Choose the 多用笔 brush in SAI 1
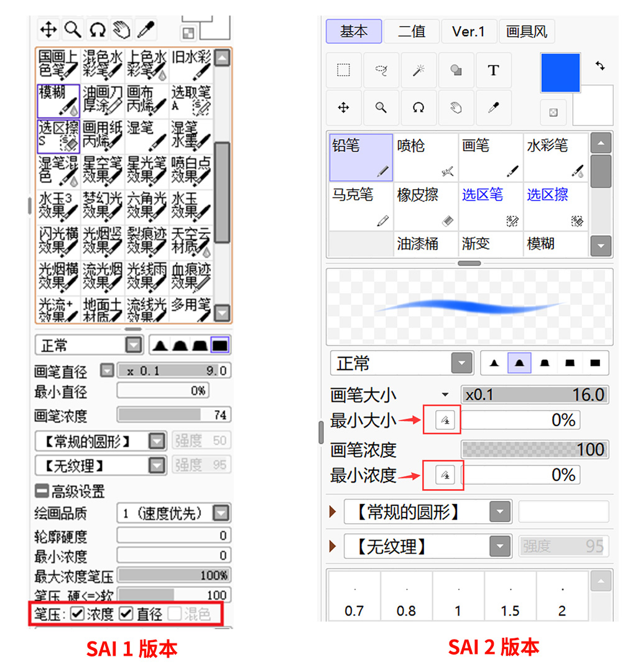Viewport: 638px width, 672px height. click(191, 310)
